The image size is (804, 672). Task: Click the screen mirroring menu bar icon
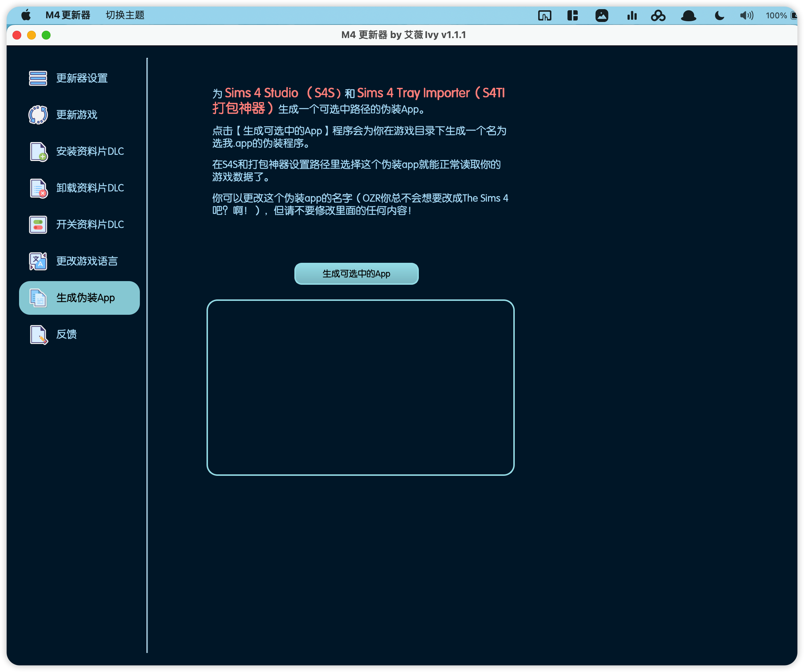(544, 15)
